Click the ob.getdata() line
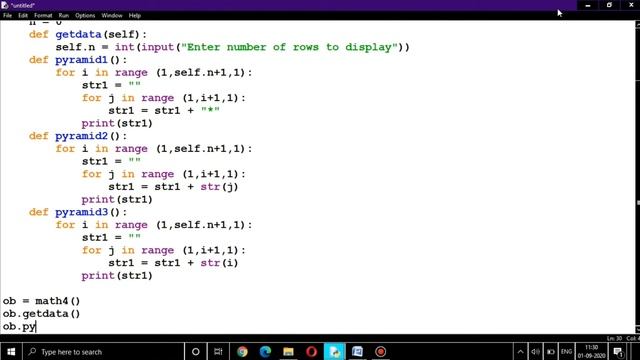 [41, 313]
